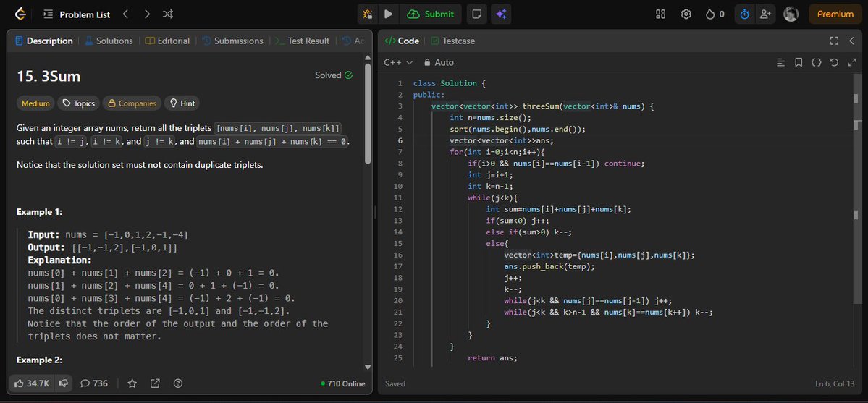
Task: Click code line return ans;
Action: coord(492,358)
